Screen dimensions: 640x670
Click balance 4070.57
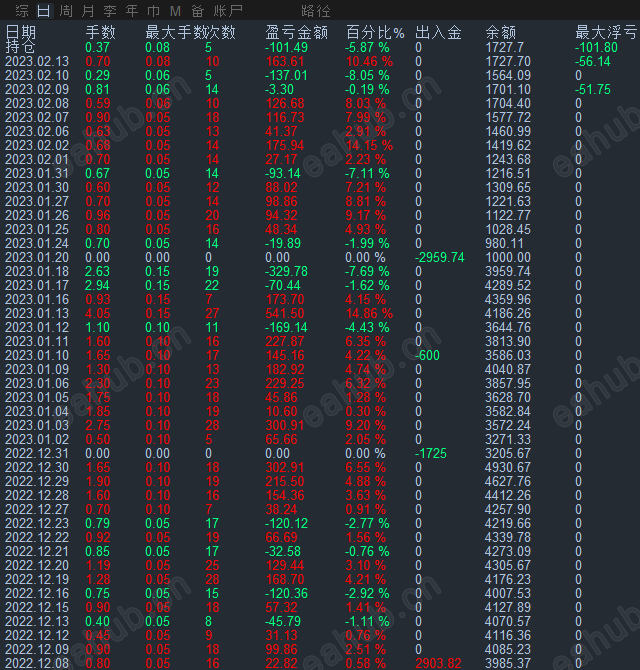click(508, 621)
